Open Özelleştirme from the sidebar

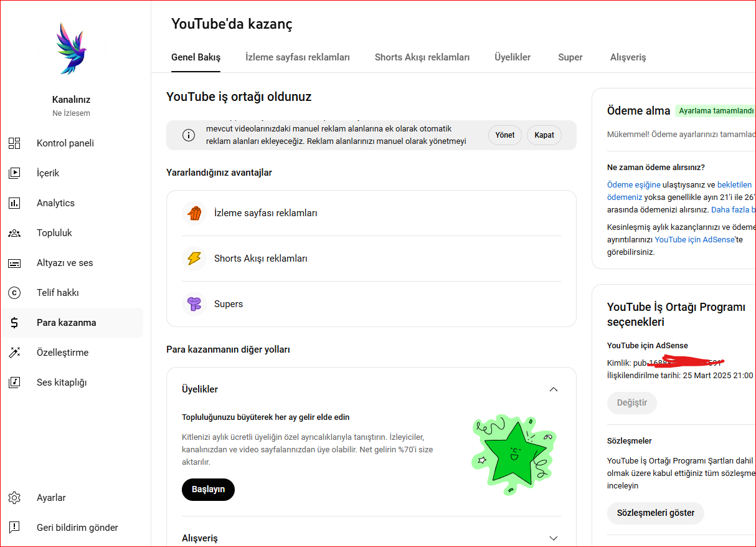coord(72,353)
